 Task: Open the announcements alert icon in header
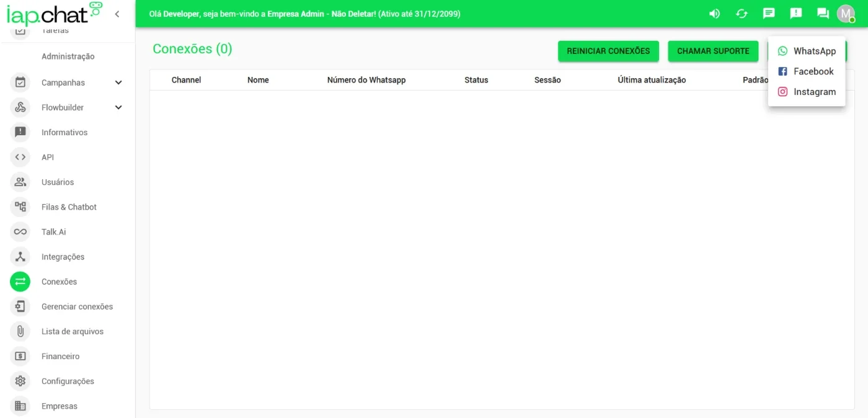[x=796, y=14]
